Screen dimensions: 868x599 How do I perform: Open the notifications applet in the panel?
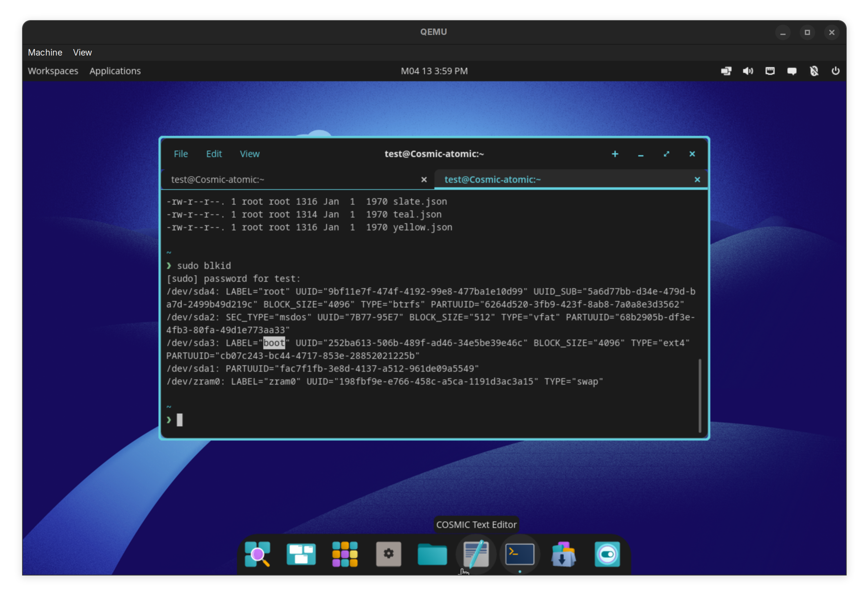(x=792, y=71)
